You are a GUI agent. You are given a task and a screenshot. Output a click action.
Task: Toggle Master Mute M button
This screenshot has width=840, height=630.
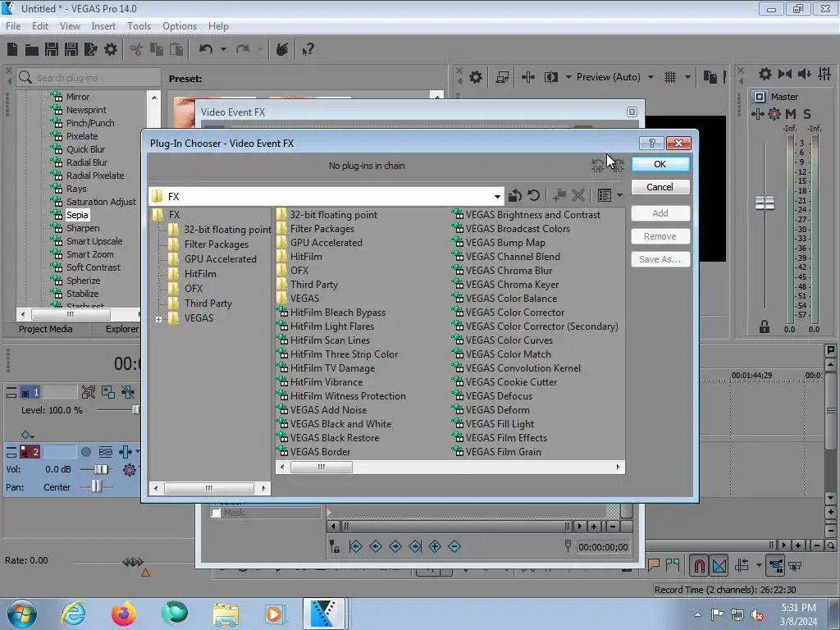[791, 113]
